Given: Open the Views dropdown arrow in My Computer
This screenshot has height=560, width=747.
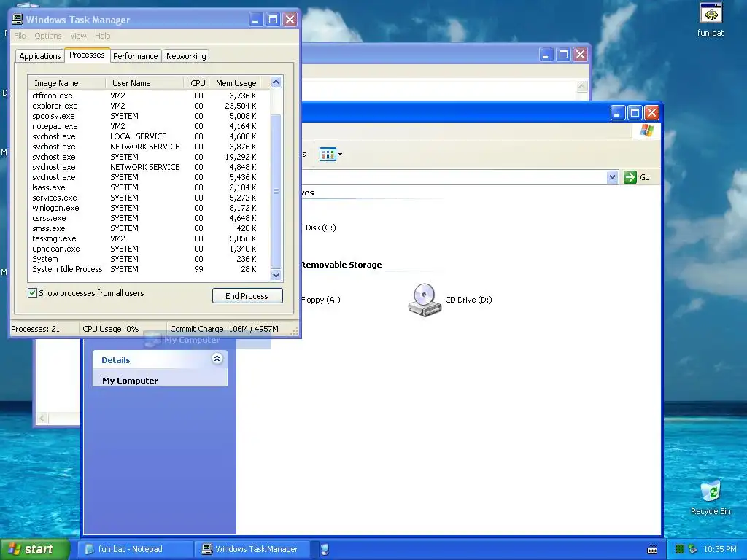Looking at the screenshot, I should tap(340, 155).
